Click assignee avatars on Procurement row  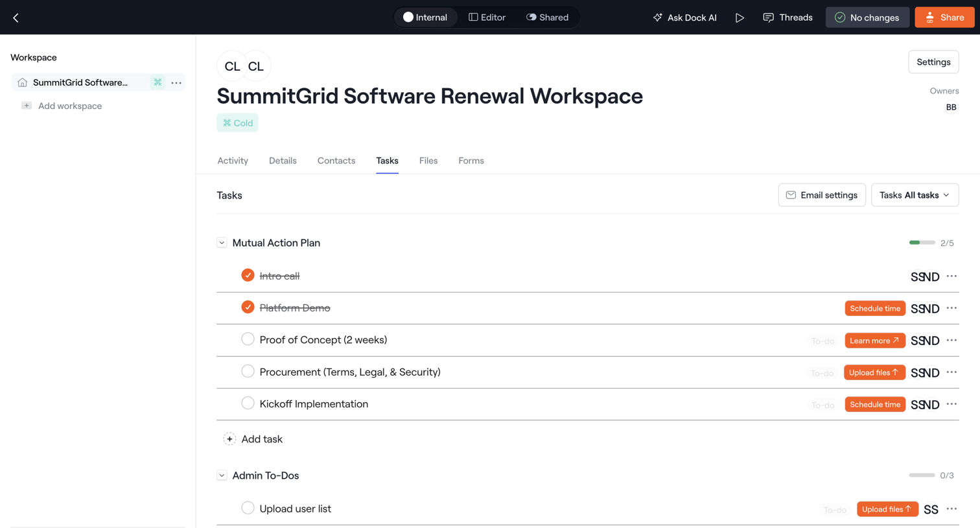tap(925, 373)
